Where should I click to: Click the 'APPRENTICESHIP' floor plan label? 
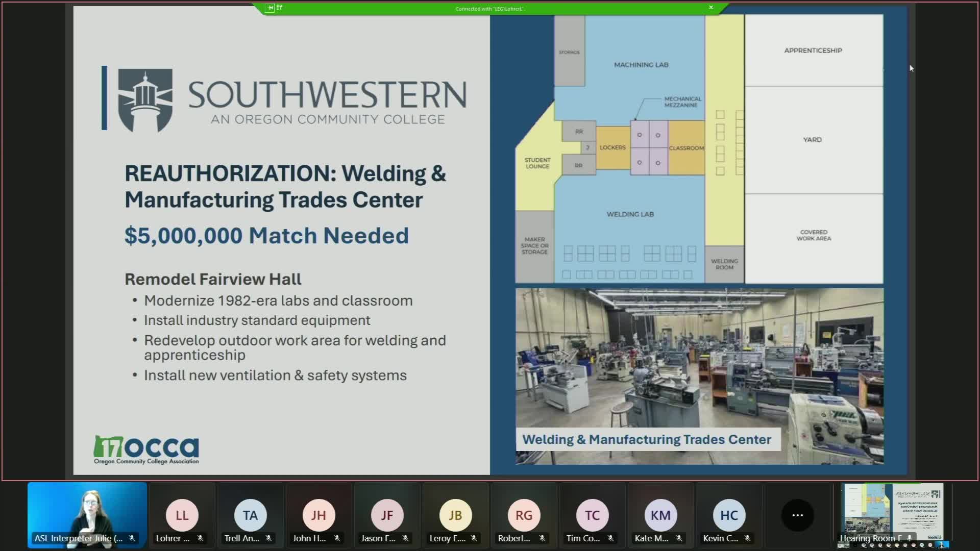(813, 51)
